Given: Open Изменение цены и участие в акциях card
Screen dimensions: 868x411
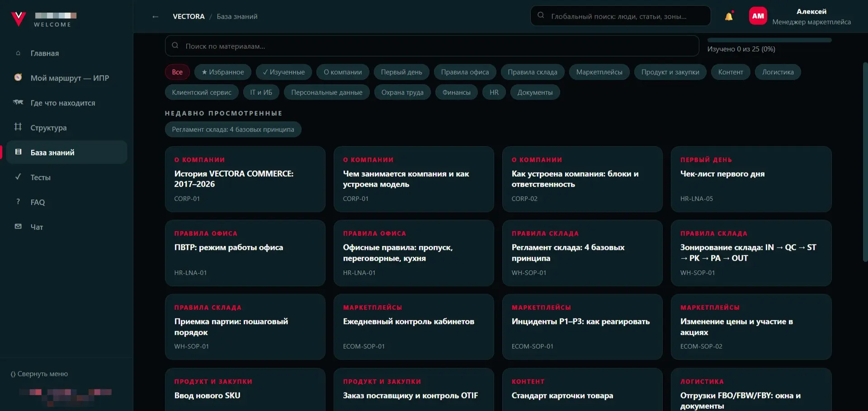Looking at the screenshot, I should (751, 327).
